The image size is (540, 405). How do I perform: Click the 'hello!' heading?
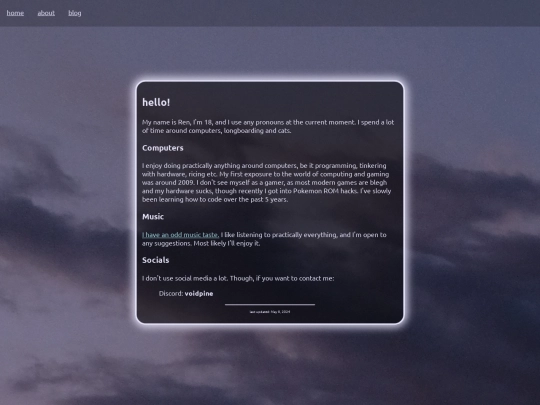tap(156, 102)
